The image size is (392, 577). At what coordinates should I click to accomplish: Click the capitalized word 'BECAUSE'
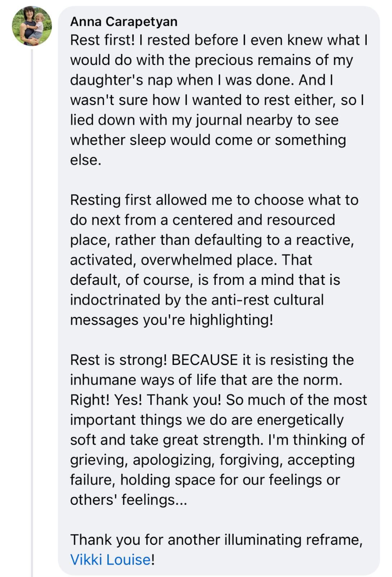[205, 360]
